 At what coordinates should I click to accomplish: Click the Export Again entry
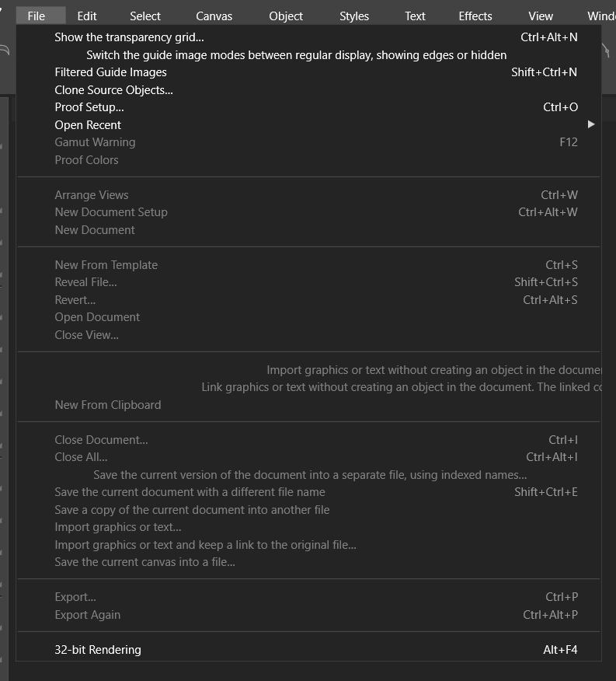(88, 615)
